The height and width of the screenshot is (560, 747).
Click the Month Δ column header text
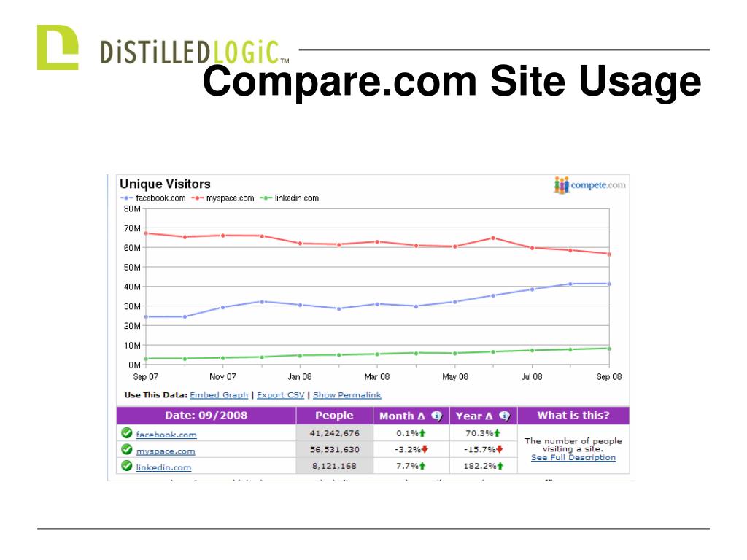coord(402,416)
